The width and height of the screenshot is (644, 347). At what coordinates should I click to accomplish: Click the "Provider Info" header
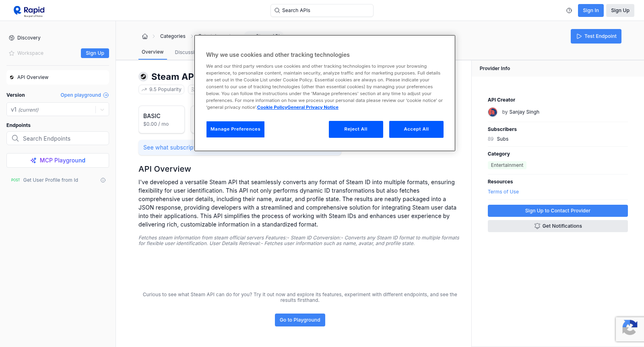tap(495, 69)
